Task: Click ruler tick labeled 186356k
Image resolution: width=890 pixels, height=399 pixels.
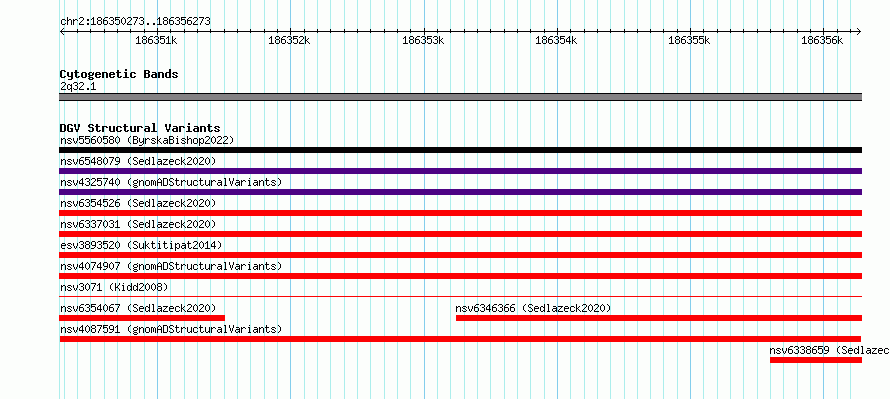Action: click(823, 40)
